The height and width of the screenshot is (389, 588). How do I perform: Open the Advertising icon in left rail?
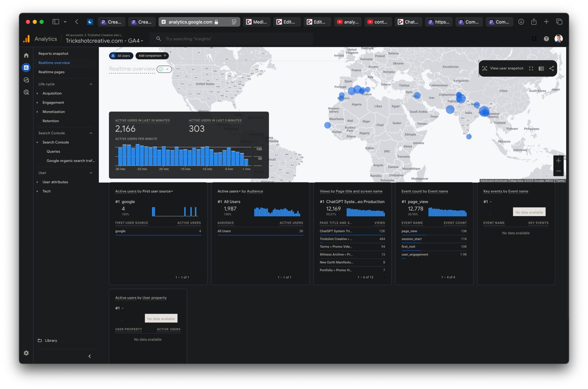click(x=26, y=92)
